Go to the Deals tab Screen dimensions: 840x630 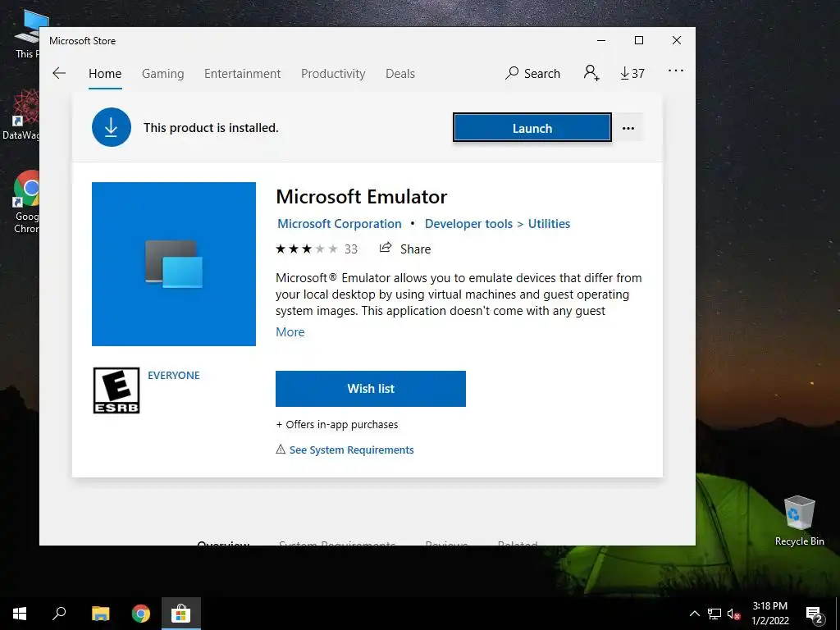pyautogui.click(x=400, y=73)
